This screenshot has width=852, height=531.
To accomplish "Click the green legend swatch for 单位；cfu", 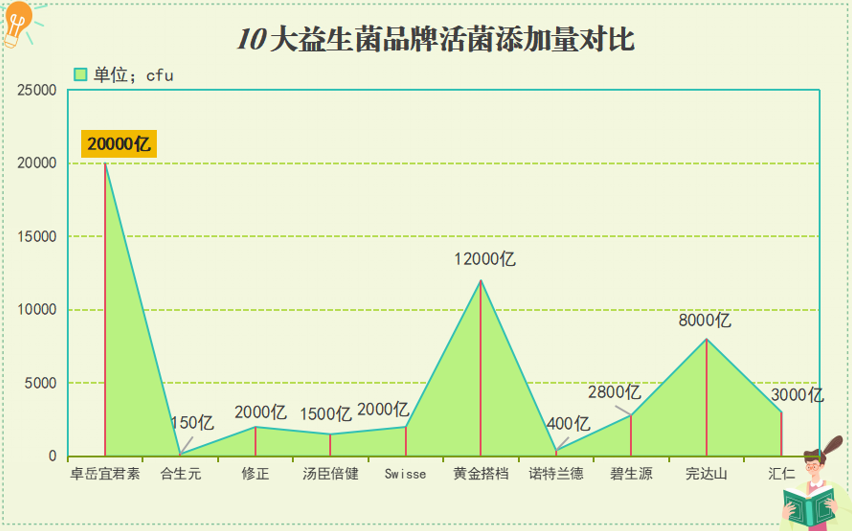I will (x=80, y=74).
